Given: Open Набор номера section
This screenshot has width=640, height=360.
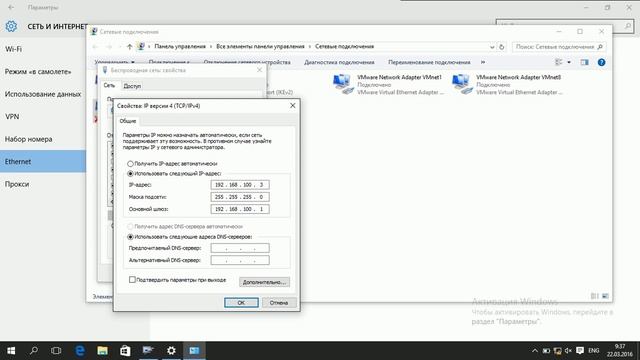Looking at the screenshot, I should (43, 139).
